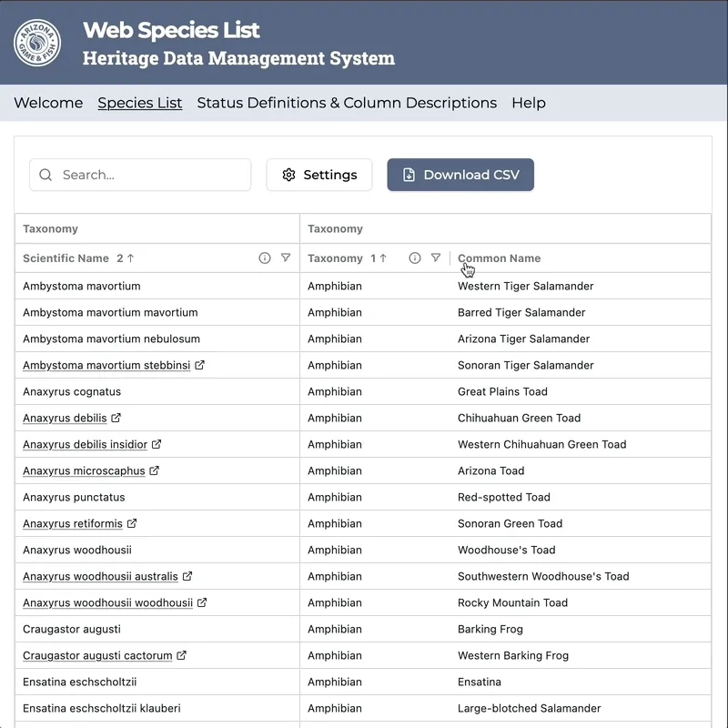Switch to the Welcome tab
Screen dimensions: 728x728
click(x=47, y=103)
